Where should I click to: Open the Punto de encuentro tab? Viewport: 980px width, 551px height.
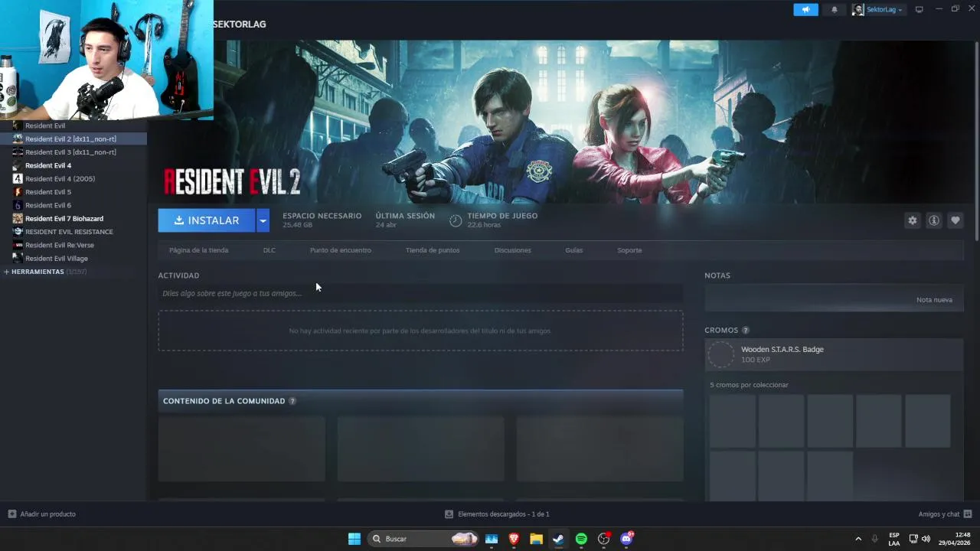[x=341, y=250]
